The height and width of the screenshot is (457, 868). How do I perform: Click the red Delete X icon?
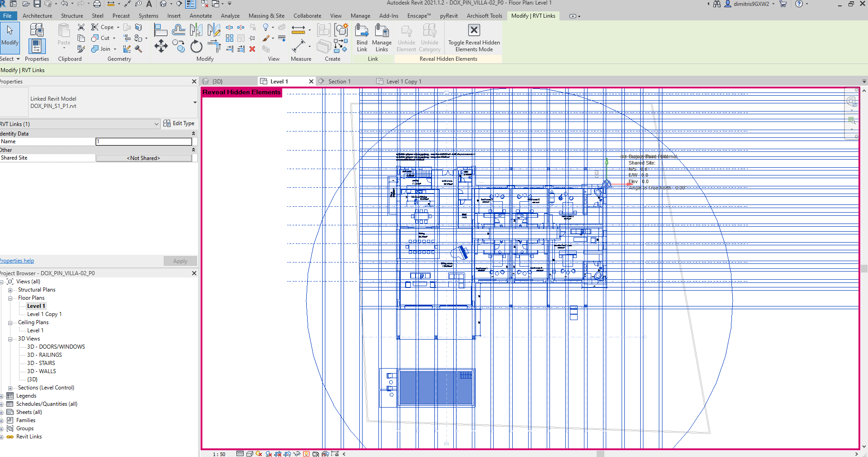click(252, 49)
